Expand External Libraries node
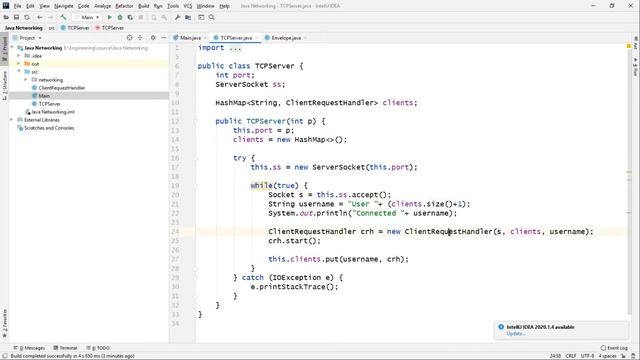 pyautogui.click(x=11, y=120)
